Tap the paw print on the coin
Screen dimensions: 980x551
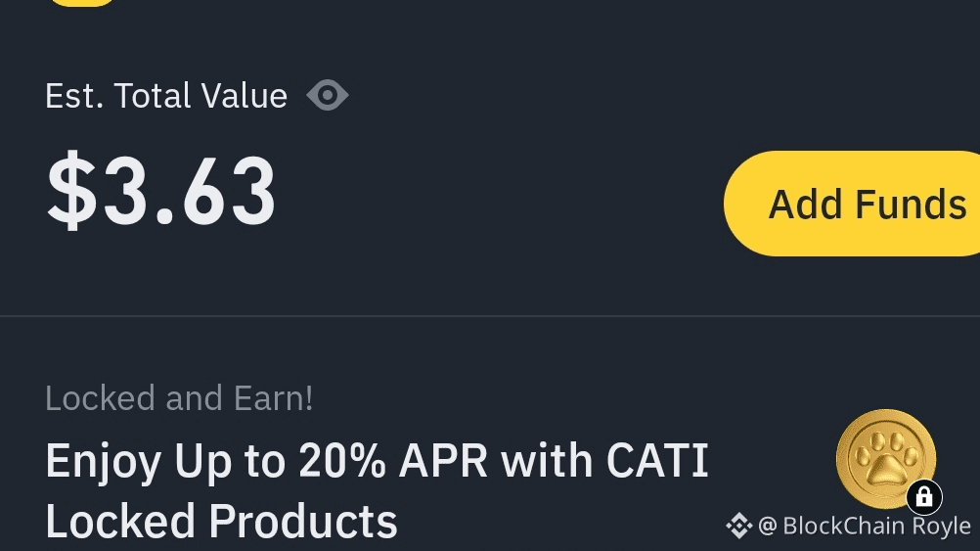tap(884, 456)
